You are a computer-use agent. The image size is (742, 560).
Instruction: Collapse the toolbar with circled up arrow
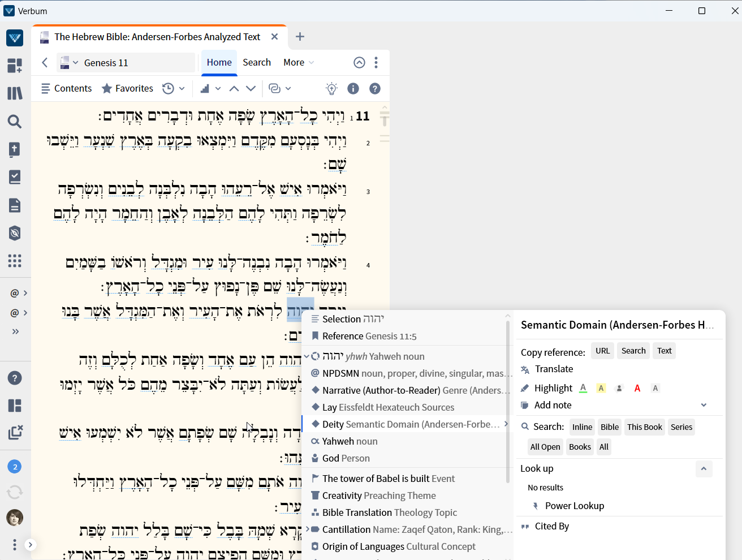click(x=359, y=62)
